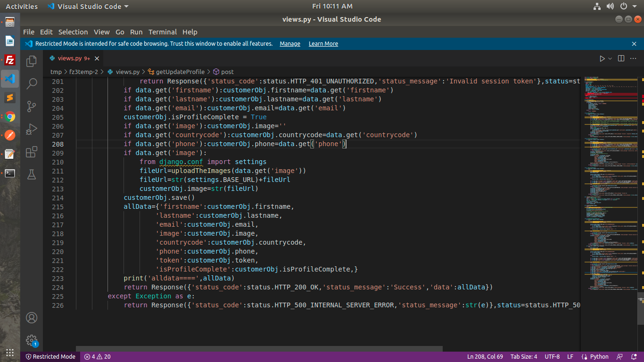Open the Run and Debug view

32,129
